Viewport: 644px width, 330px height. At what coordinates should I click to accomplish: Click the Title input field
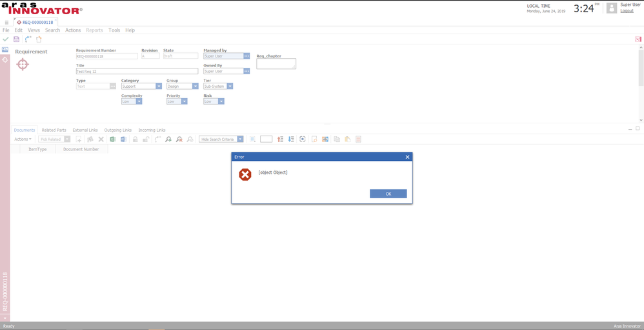coord(137,71)
